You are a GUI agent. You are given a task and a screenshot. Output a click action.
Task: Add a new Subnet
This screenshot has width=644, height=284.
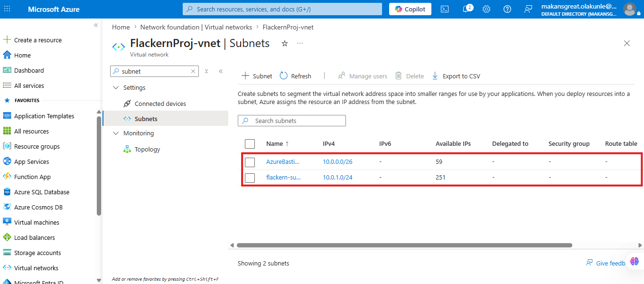[257, 76]
